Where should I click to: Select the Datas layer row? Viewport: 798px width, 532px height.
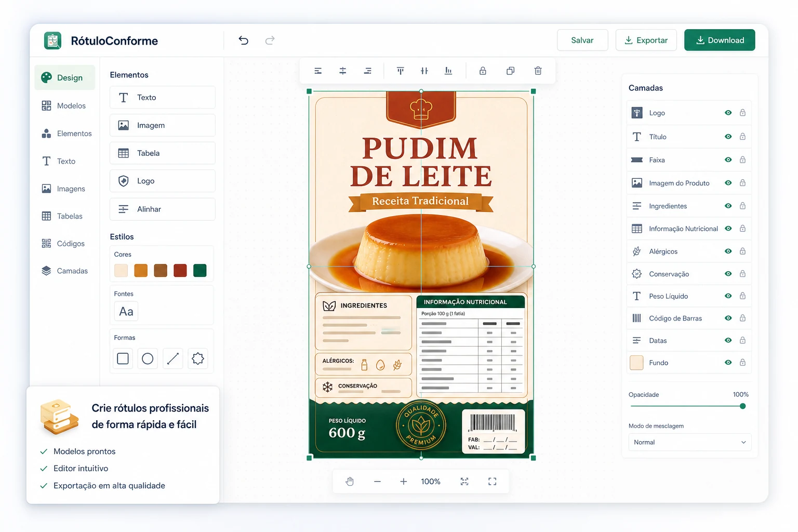pyautogui.click(x=689, y=340)
